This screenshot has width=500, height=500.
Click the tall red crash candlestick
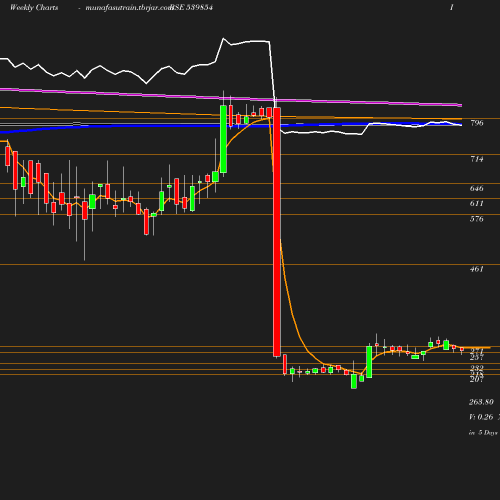click(277, 232)
